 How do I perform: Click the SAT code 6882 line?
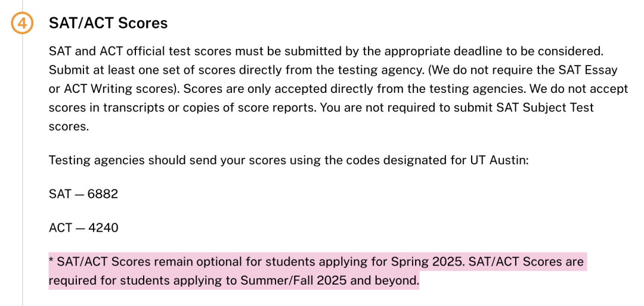[x=83, y=193]
